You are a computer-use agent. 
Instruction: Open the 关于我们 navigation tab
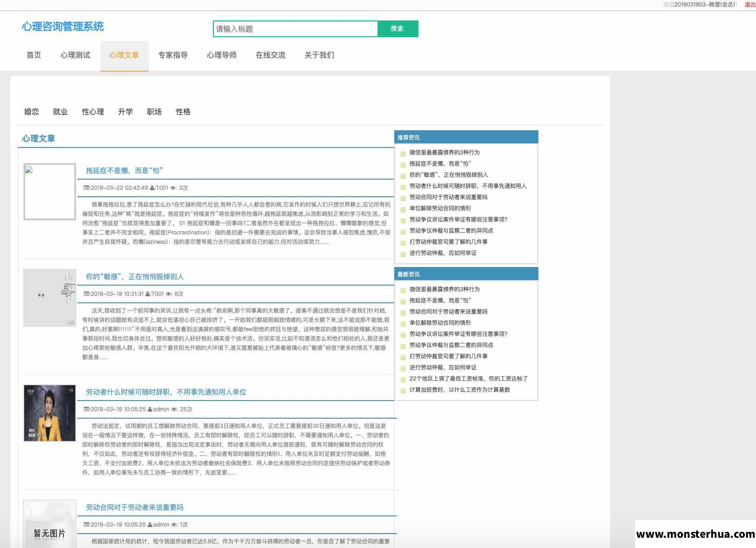319,55
